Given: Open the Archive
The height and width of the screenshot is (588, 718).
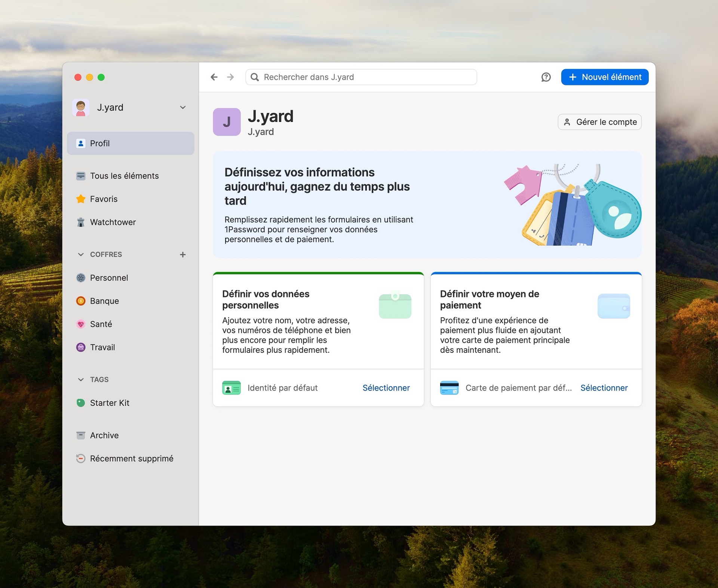Looking at the screenshot, I should click(x=131, y=435).
